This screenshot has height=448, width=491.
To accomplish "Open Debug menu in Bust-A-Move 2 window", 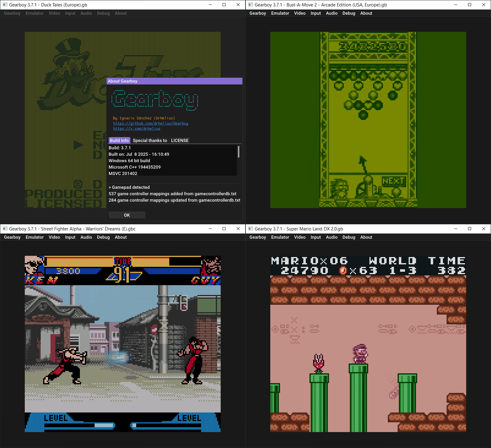I will tap(349, 13).
